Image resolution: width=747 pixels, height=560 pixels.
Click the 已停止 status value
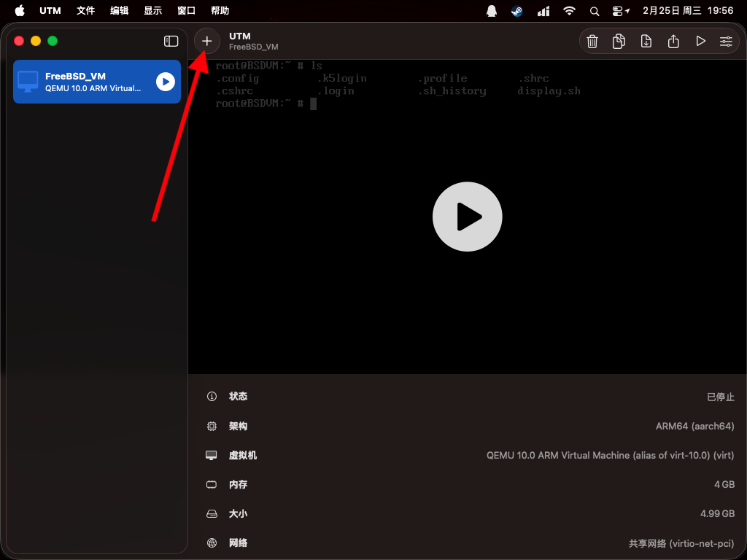pos(720,397)
